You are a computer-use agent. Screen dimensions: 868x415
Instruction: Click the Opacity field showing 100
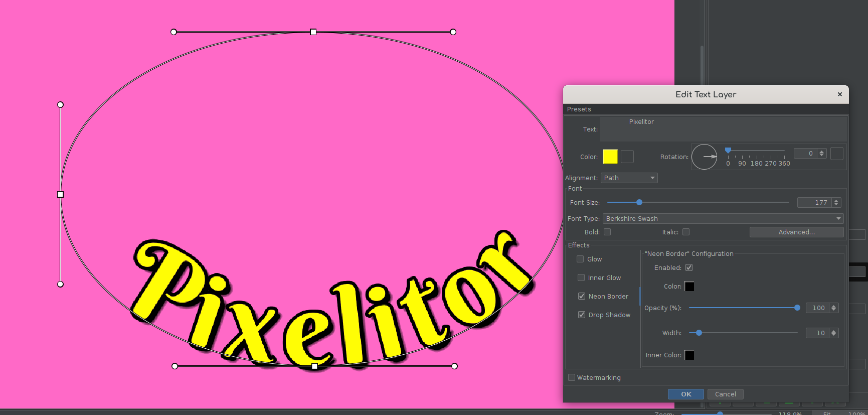click(x=817, y=308)
